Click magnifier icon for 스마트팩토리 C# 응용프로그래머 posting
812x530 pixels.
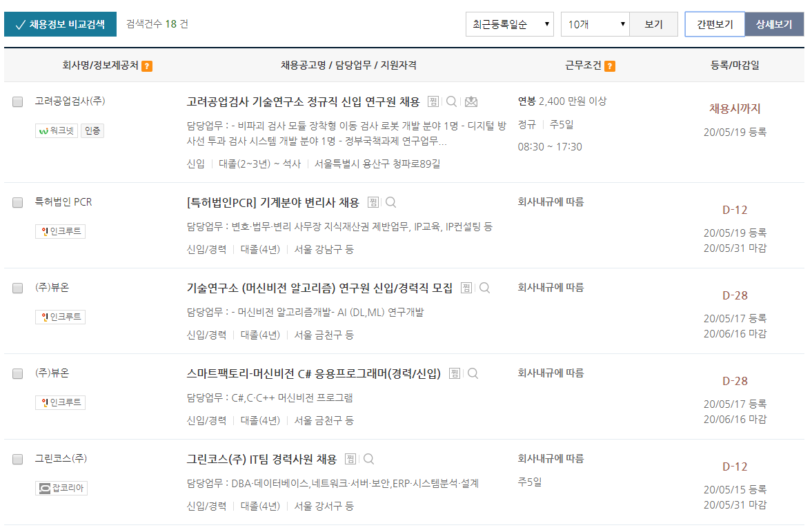[473, 373]
